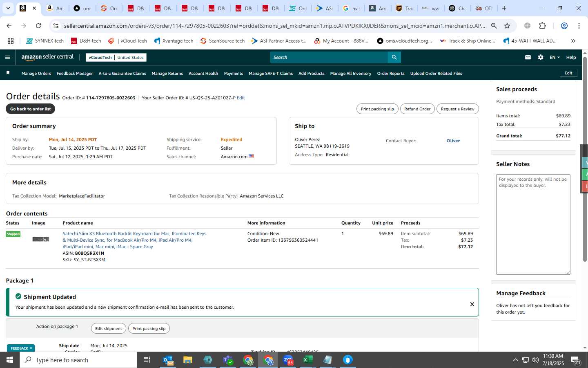
Task: Open the settings gear icon
Action: tap(541, 57)
